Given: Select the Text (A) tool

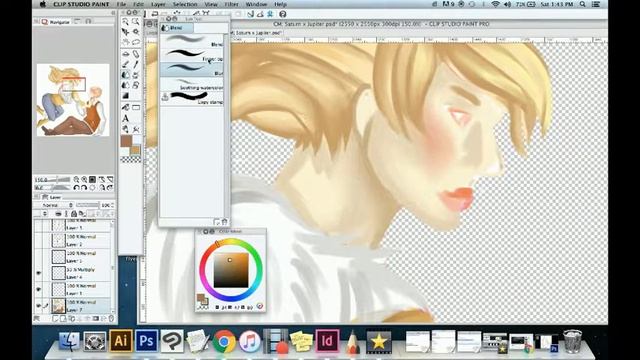Looking at the screenshot, I should (126, 118).
